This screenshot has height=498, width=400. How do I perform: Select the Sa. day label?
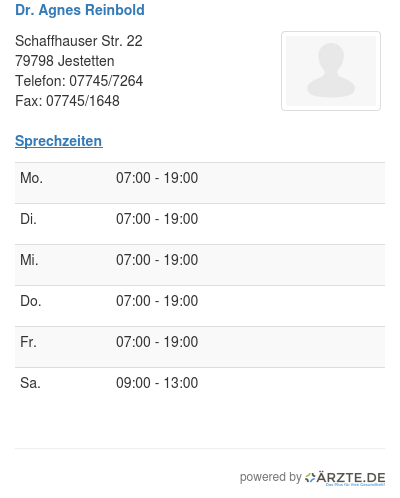(x=30, y=383)
